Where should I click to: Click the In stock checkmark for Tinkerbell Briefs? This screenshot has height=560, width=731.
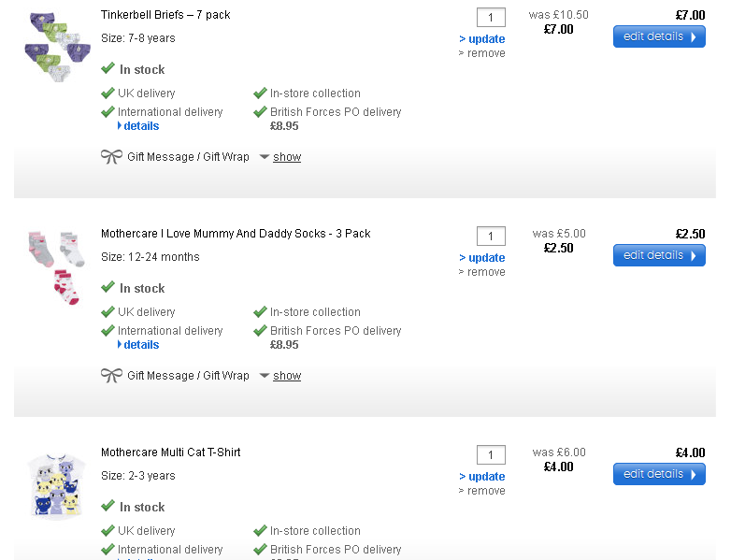108,68
